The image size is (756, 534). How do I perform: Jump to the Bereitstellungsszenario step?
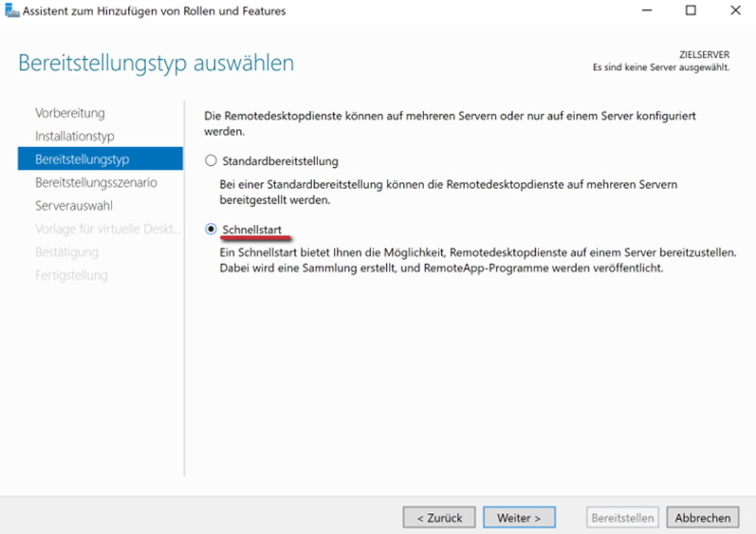pyautogui.click(x=96, y=182)
